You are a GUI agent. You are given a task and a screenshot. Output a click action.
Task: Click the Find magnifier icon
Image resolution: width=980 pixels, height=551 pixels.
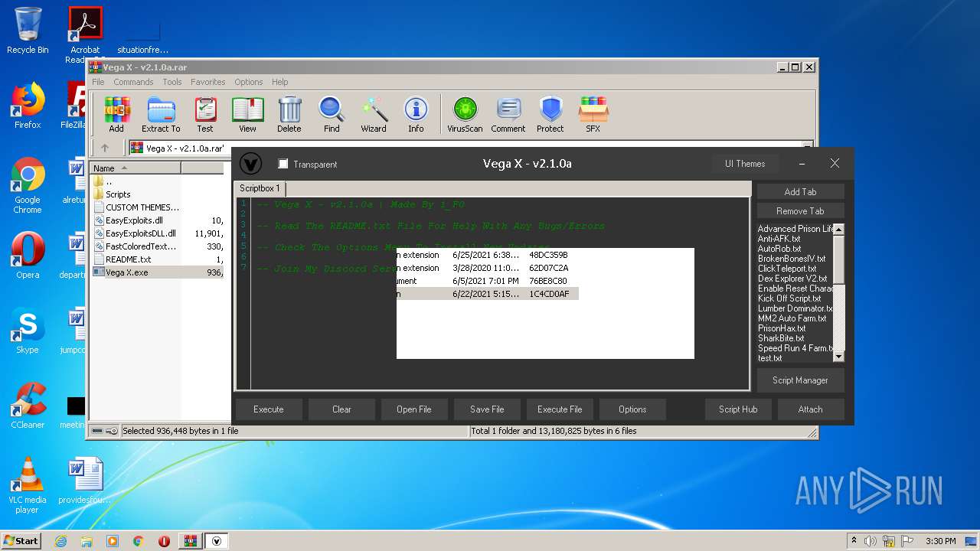(332, 115)
